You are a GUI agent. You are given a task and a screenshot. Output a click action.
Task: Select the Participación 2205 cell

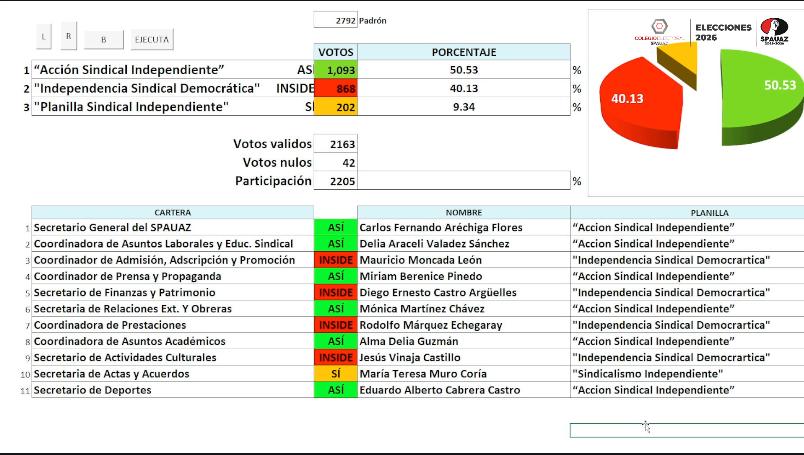coord(335,181)
